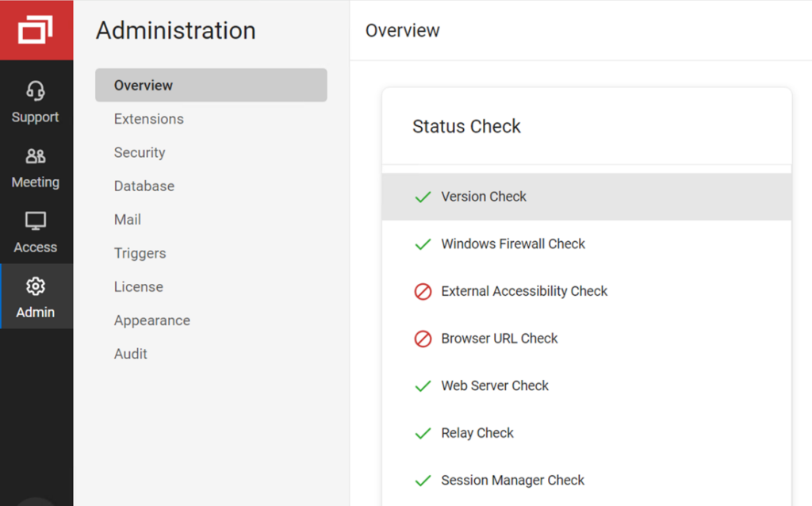Open the Database settings page
The height and width of the screenshot is (506, 812).
(x=144, y=186)
